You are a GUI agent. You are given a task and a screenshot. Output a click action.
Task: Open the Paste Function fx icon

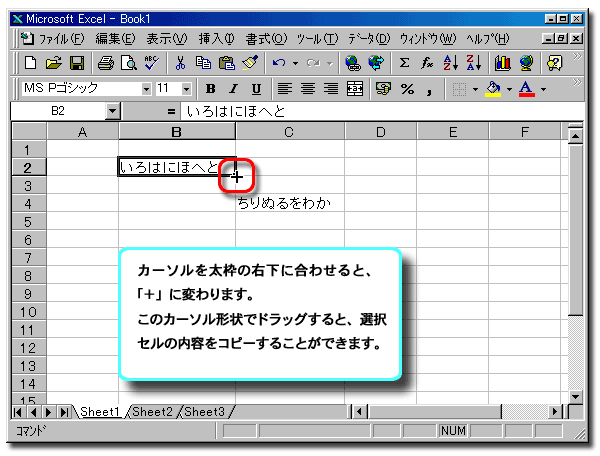(427, 63)
